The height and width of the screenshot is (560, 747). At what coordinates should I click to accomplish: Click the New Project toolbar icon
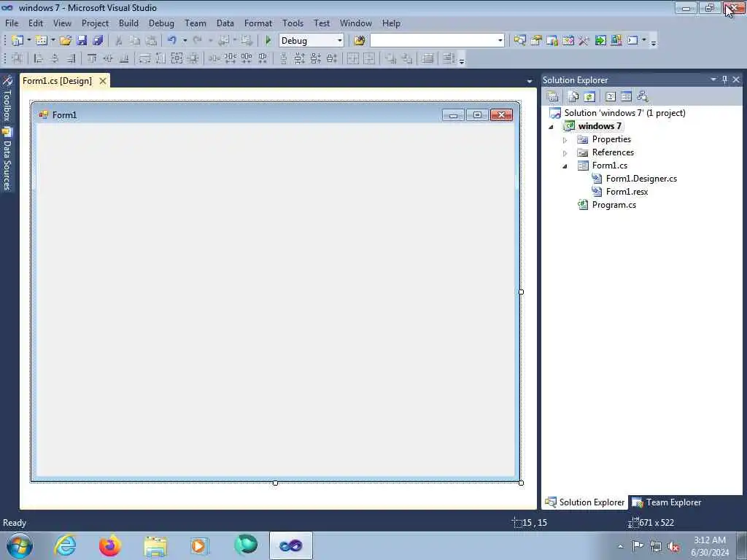click(x=18, y=41)
